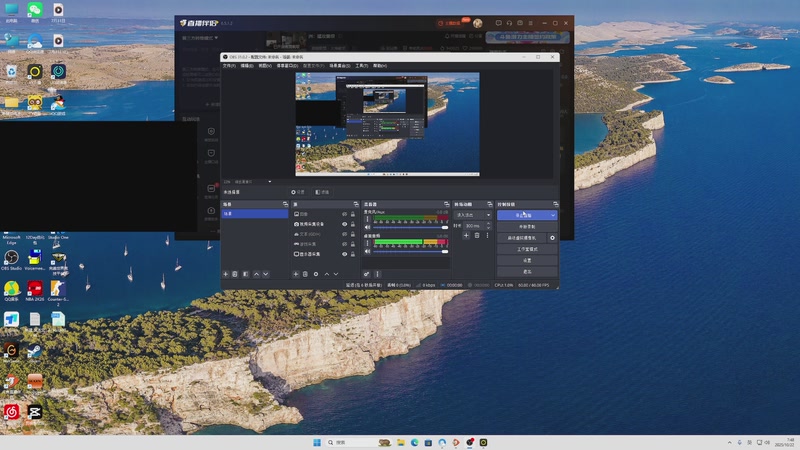This screenshot has width=800, height=450.
Task: Open the preview zoom scale dropdown
Action: (269, 182)
